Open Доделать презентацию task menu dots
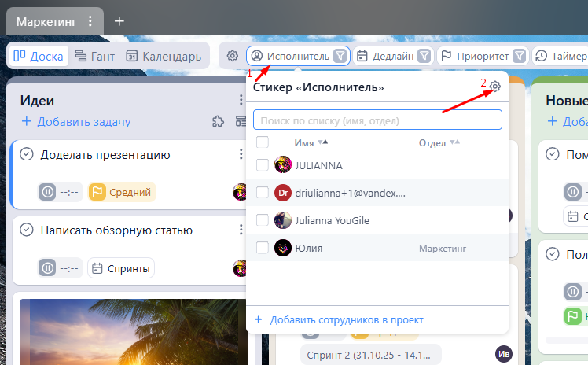588x365 pixels. [241, 154]
